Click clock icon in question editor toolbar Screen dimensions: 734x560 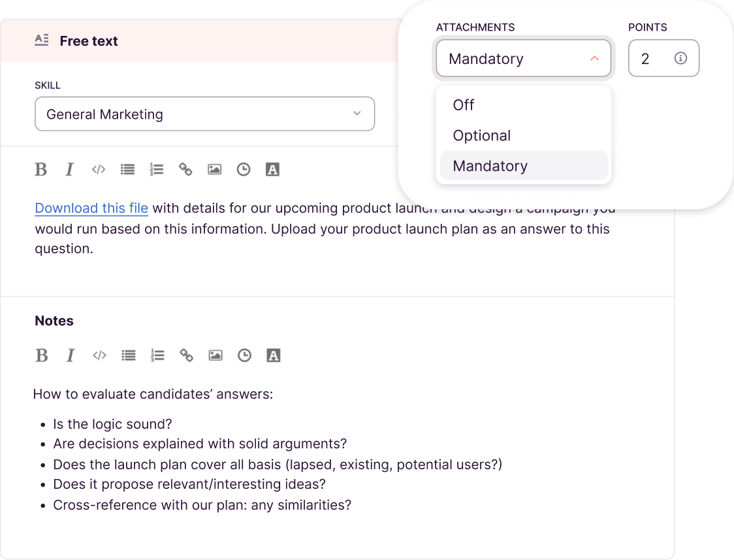tap(244, 169)
